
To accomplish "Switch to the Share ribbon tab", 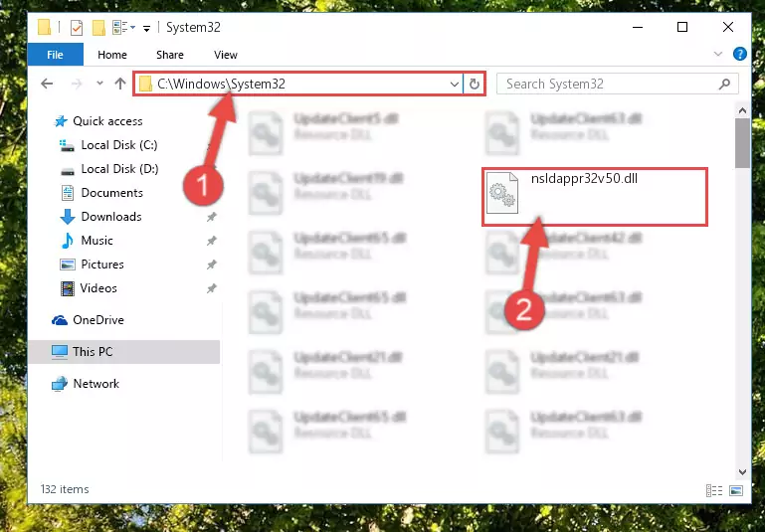I will tap(170, 55).
